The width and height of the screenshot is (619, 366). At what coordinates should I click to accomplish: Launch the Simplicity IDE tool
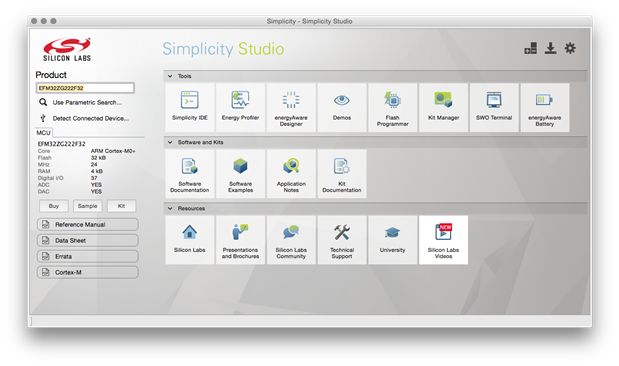pos(190,107)
